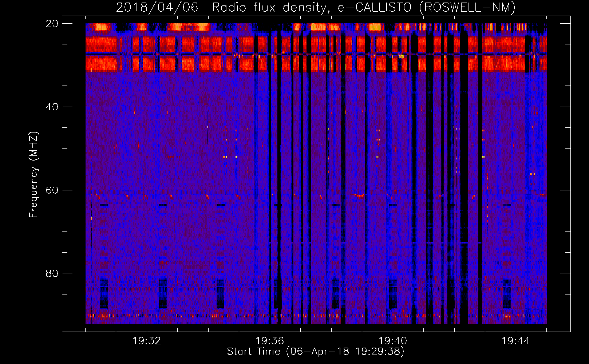Click the yellow dot pair near 52 MHz at 19:43
The height and width of the screenshot is (364, 589).
(x=483, y=157)
